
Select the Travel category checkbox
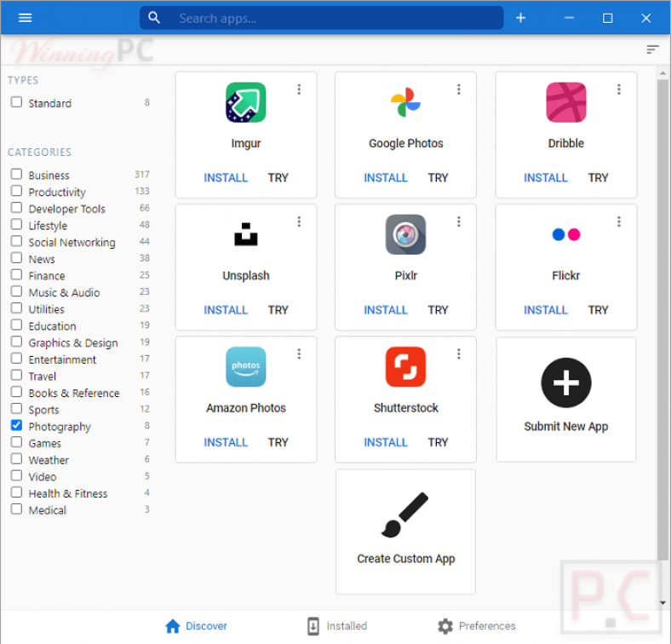point(16,375)
